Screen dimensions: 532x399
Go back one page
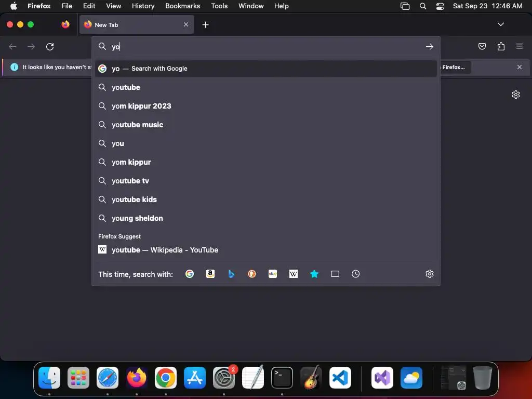click(12, 46)
